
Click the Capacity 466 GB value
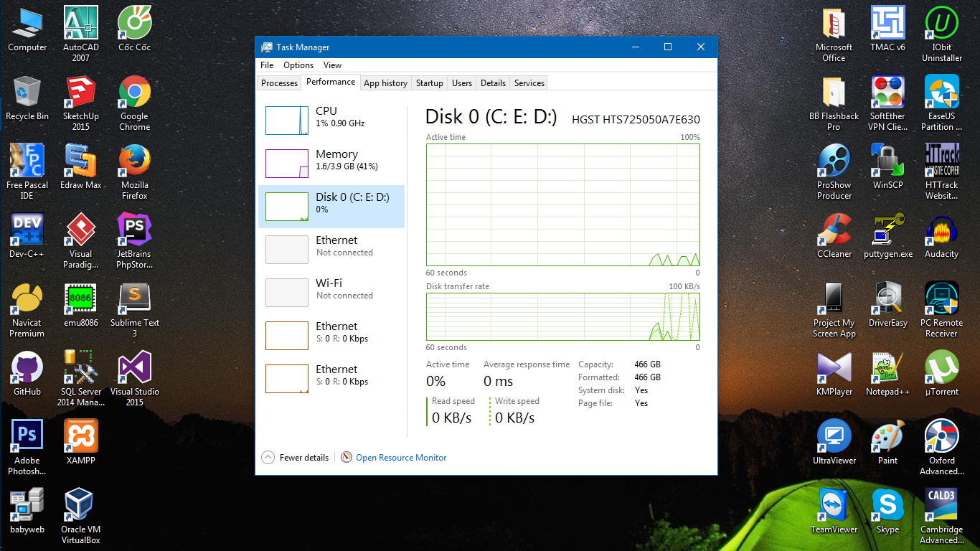pos(648,364)
